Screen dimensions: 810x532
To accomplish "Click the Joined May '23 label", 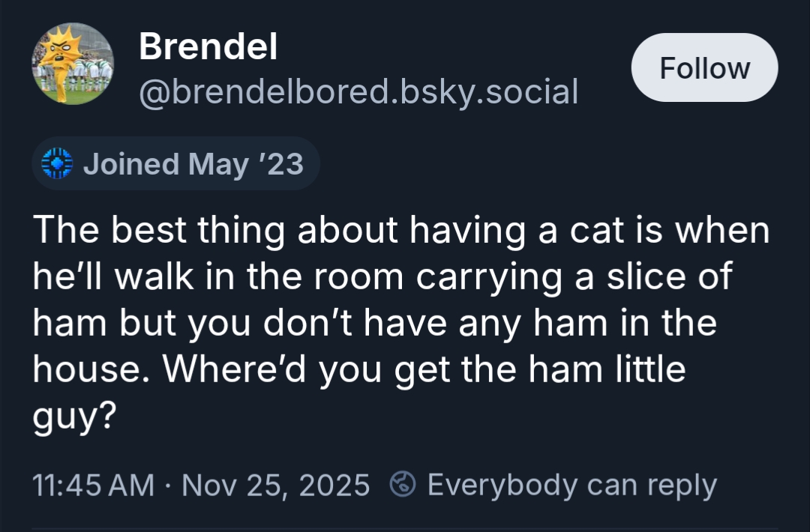I will (193, 163).
